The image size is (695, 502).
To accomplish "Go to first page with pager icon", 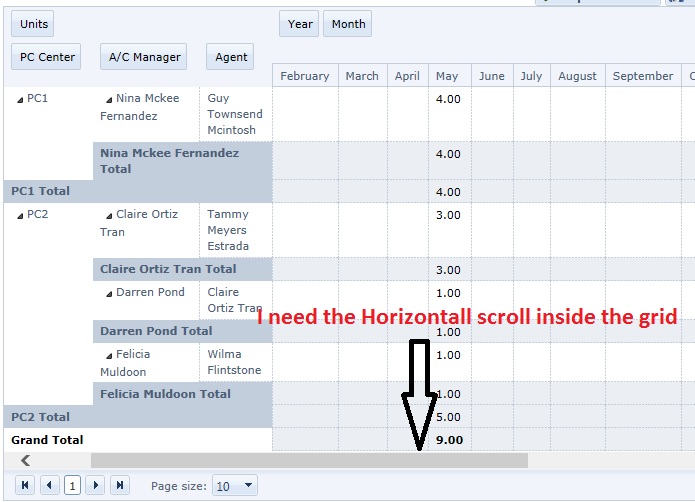I will [25, 485].
